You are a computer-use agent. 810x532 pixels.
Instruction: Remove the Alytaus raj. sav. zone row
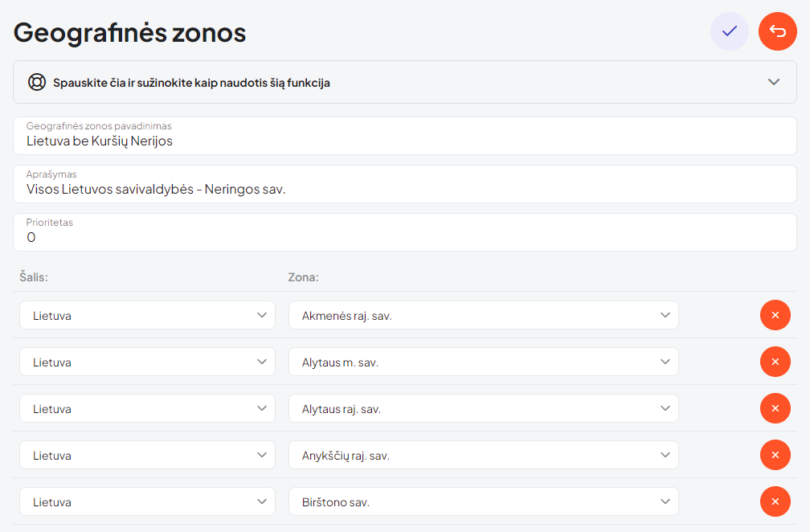pos(775,408)
